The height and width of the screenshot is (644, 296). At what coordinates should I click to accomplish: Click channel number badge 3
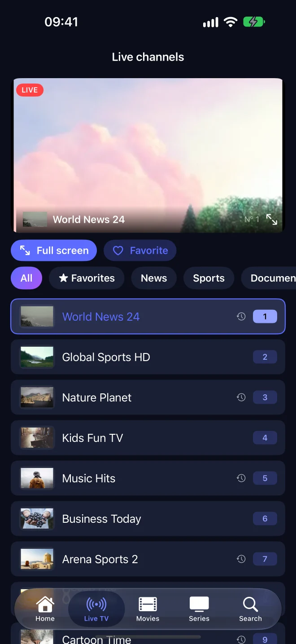[x=265, y=397]
